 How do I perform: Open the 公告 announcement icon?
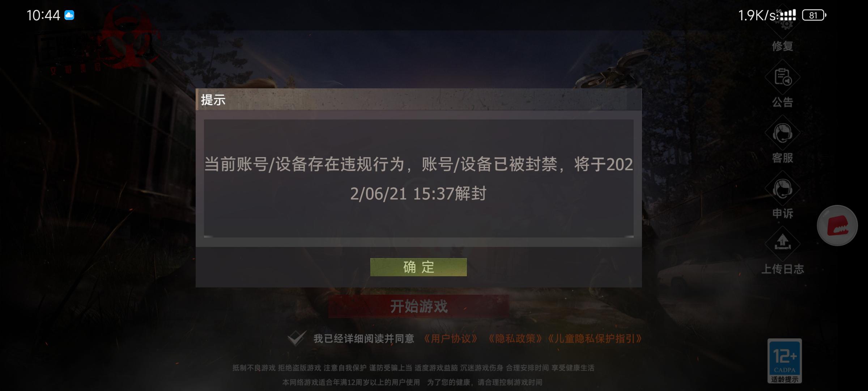[783, 77]
